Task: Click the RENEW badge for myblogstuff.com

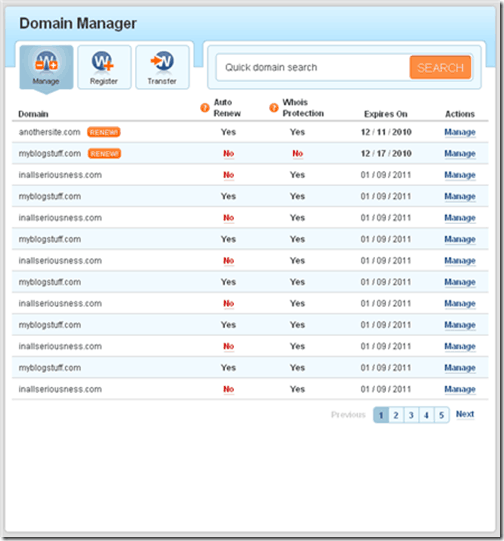Action: (x=105, y=154)
